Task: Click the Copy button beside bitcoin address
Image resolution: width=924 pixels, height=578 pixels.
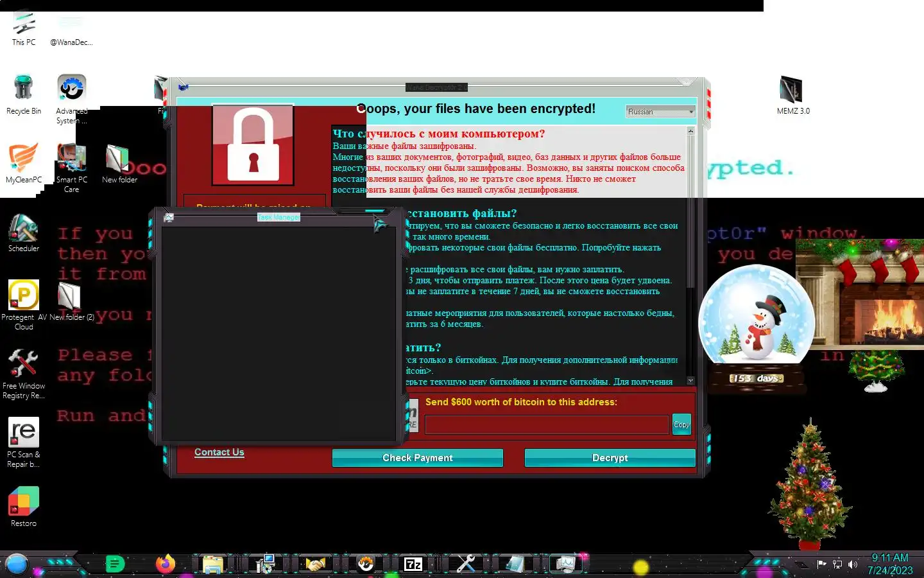Action: pos(681,425)
